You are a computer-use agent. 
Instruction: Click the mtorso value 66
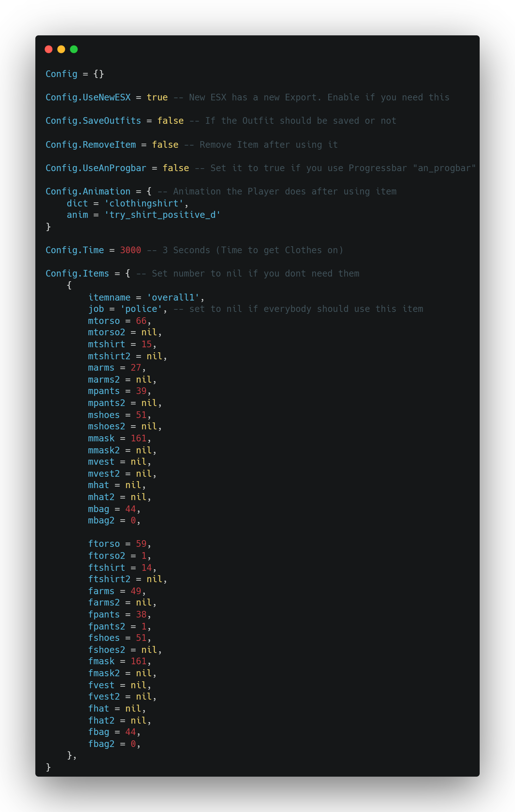tap(141, 321)
